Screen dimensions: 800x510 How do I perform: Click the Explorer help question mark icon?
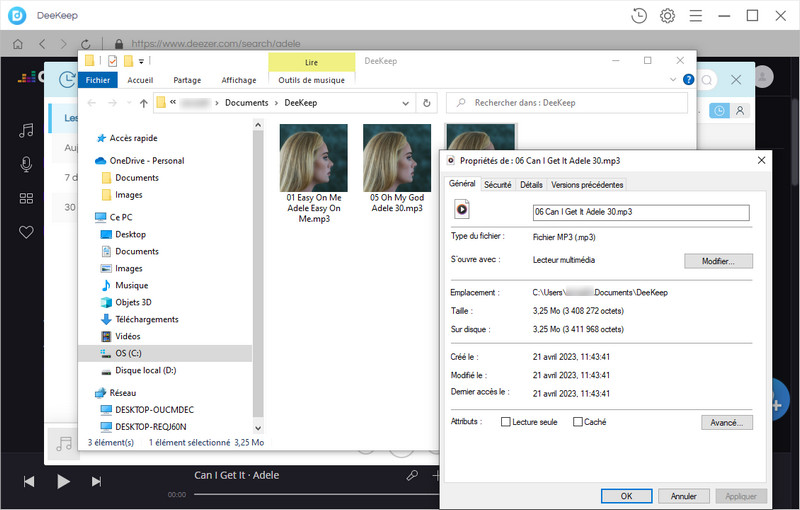point(688,80)
